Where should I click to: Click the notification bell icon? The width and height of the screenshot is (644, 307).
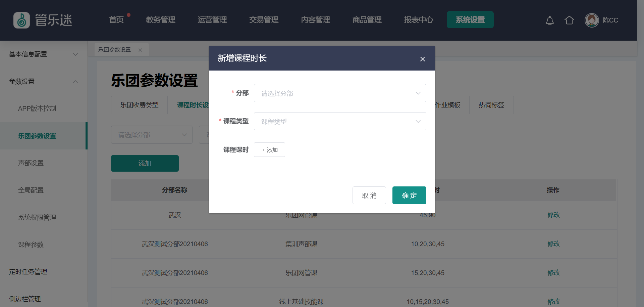pyautogui.click(x=549, y=20)
